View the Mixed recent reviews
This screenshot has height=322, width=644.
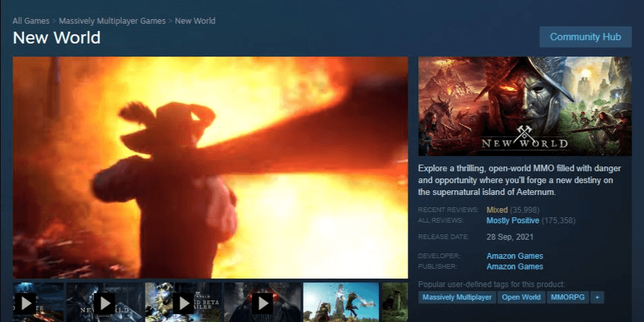pyautogui.click(x=497, y=210)
